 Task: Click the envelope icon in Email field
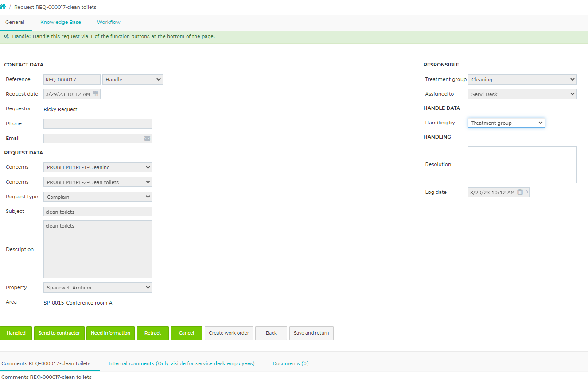tap(147, 138)
